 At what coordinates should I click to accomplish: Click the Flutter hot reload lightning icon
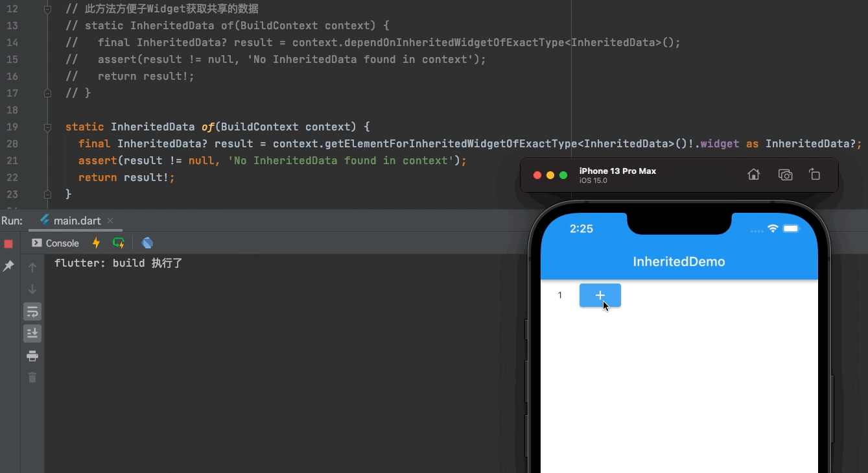click(96, 243)
